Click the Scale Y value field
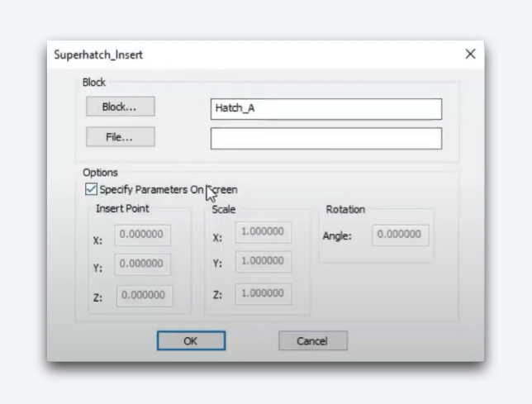The width and height of the screenshot is (532, 404). (263, 262)
